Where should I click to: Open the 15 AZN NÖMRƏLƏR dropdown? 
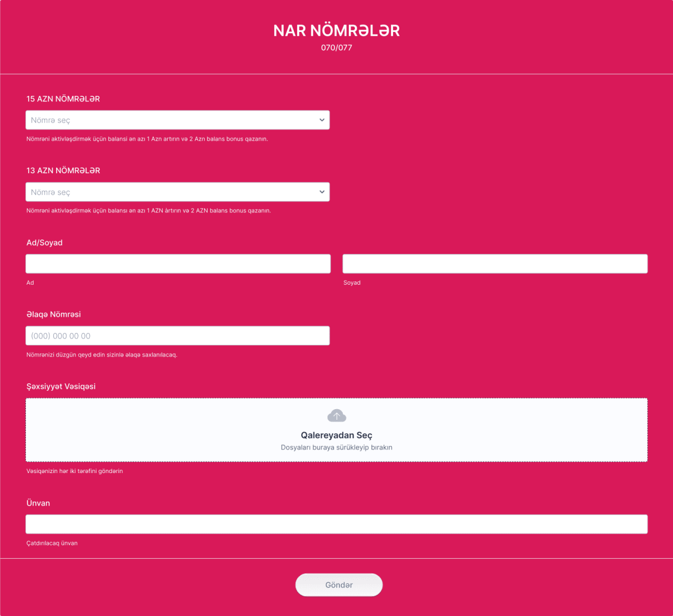point(177,119)
